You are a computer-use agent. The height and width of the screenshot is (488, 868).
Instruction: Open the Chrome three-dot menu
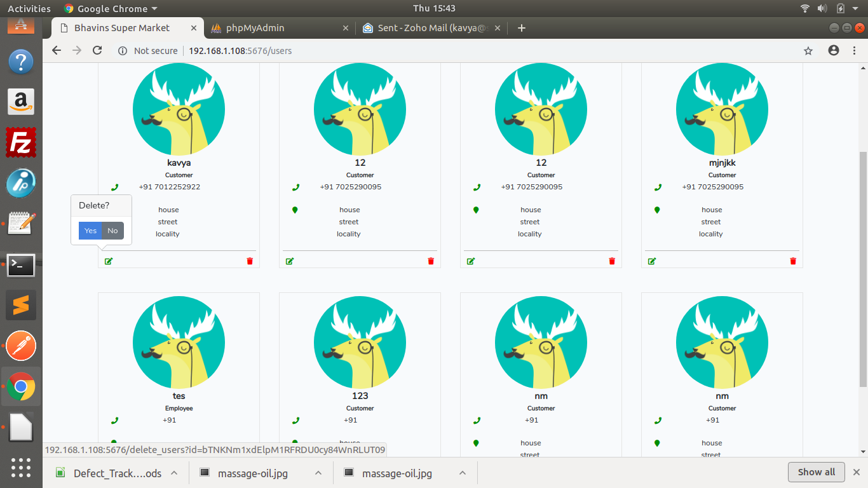pyautogui.click(x=855, y=51)
